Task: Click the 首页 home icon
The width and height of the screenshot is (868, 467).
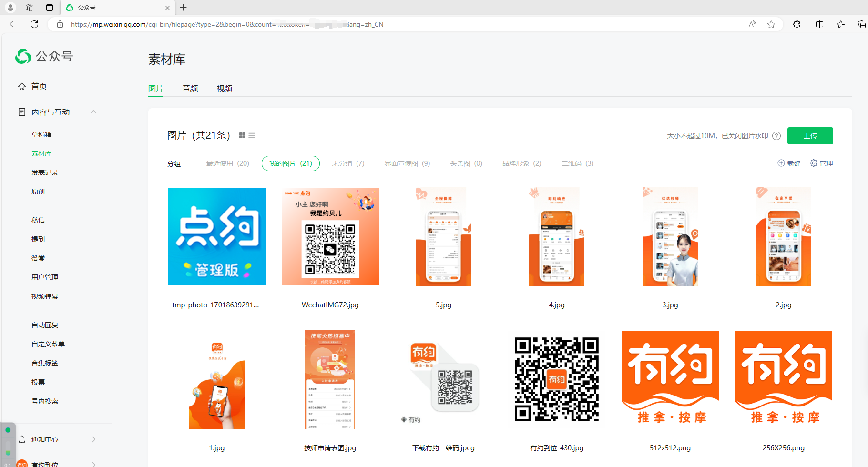Action: click(22, 86)
